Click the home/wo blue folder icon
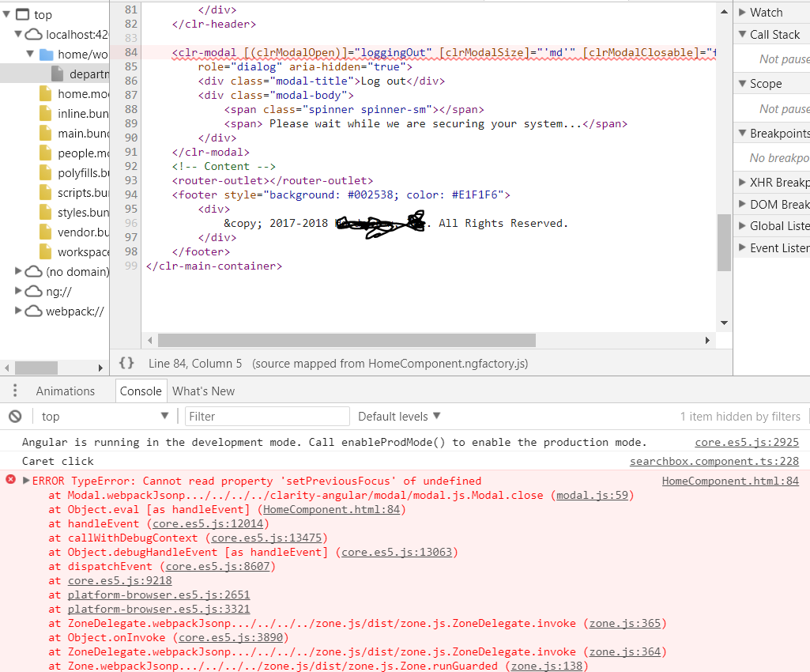The image size is (810, 672). [47, 55]
